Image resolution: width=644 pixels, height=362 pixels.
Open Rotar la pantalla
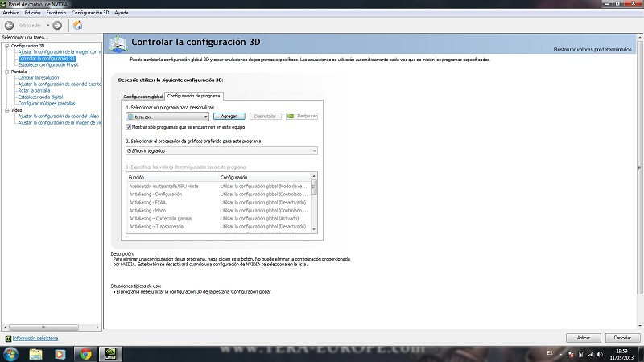tap(34, 91)
